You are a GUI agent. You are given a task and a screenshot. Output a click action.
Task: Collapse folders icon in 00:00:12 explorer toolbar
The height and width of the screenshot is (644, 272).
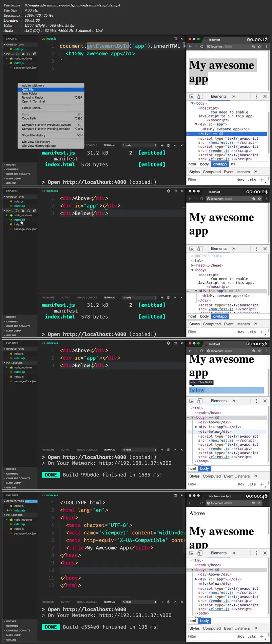(34, 54)
